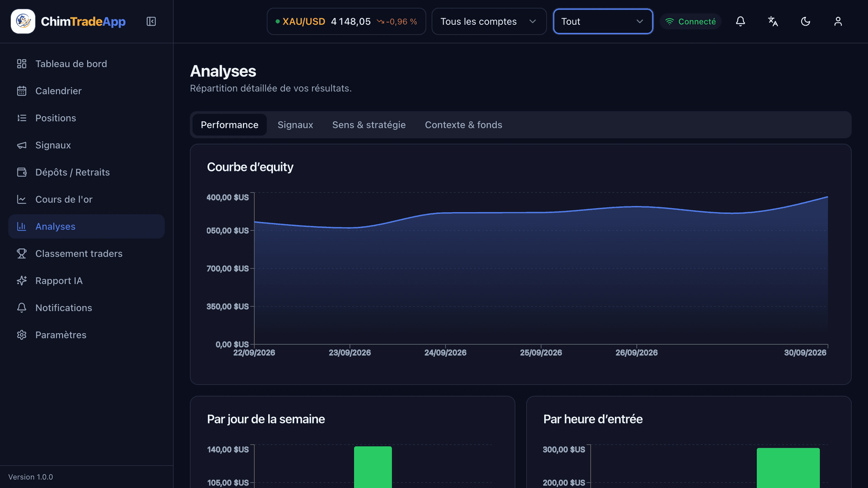This screenshot has width=868, height=488.
Task: Click the Analyses bar chart icon
Action: pos(22,226)
